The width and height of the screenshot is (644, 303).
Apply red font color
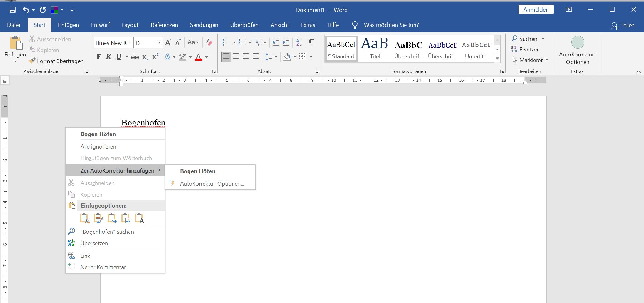(x=199, y=57)
